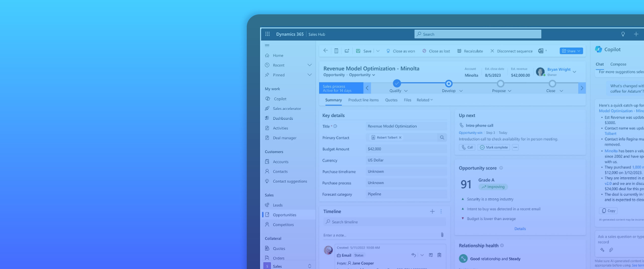Viewport: 644px width, 269px height.
Task: Click Copy button in Copilot
Action: (608, 211)
